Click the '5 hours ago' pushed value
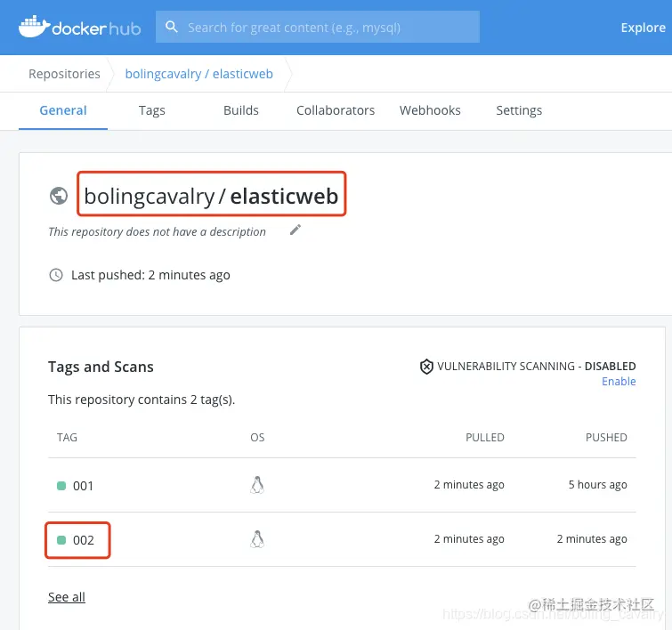The height and width of the screenshot is (630, 672). click(597, 484)
